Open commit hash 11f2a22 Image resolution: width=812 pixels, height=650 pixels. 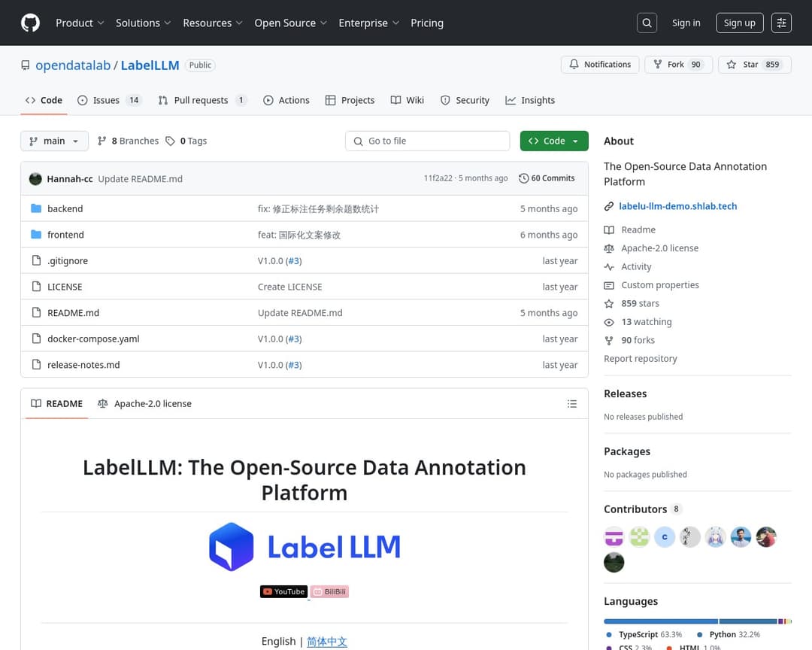438,178
